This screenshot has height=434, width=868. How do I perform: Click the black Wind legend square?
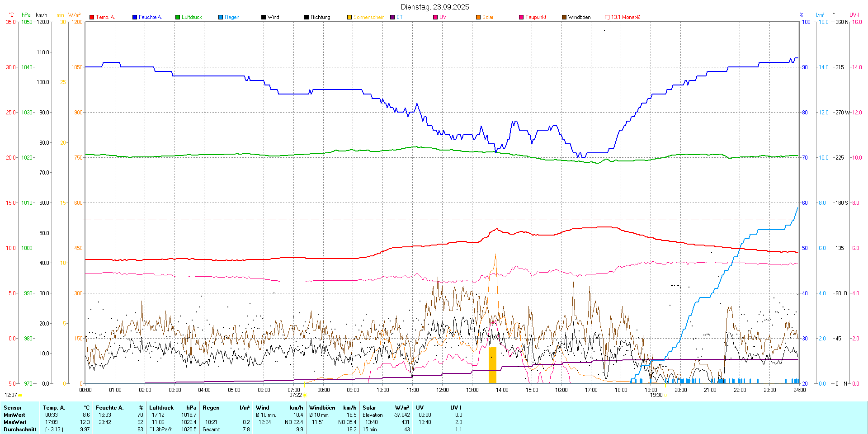[x=264, y=17]
